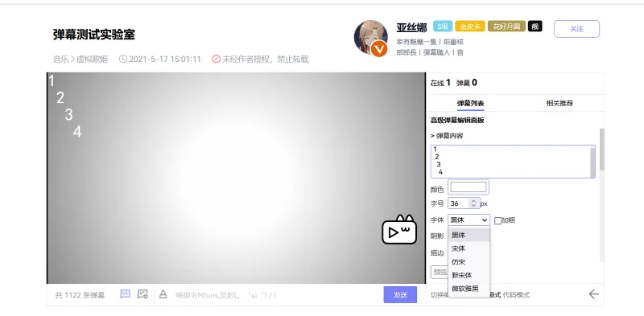Open the danmaku text style icon
The height and width of the screenshot is (316, 644).
click(x=163, y=294)
